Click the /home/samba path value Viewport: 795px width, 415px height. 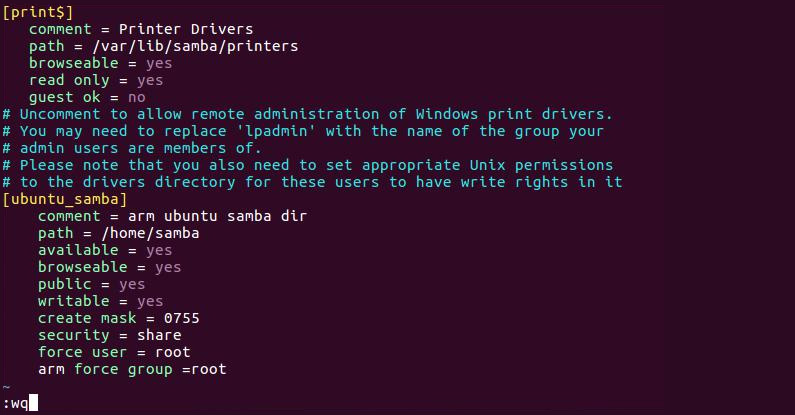pyautogui.click(x=150, y=233)
